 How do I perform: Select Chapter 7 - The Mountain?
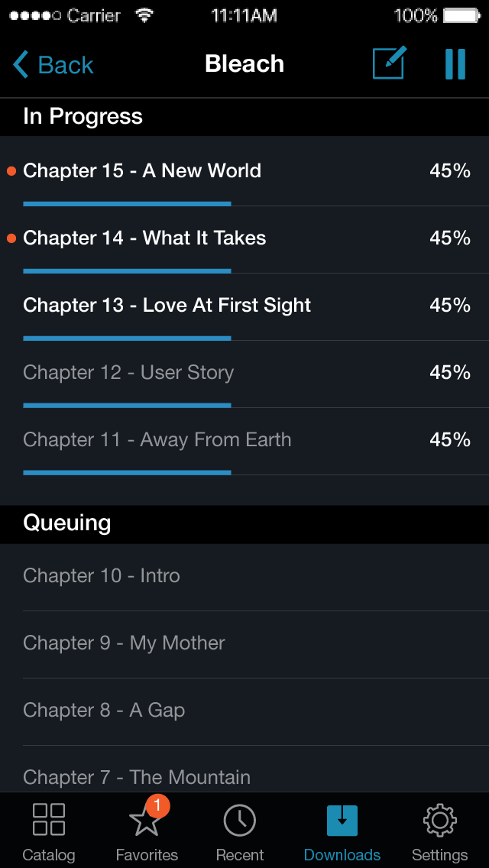(x=137, y=777)
